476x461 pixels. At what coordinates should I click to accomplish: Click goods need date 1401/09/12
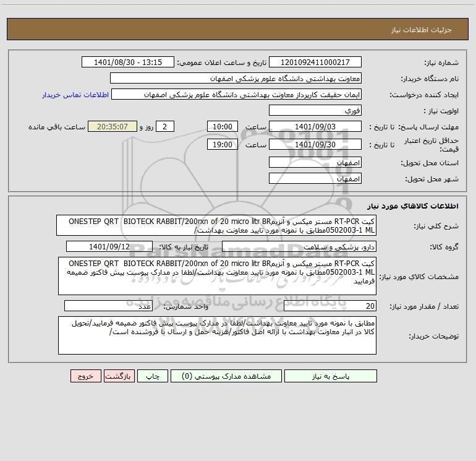point(109,246)
